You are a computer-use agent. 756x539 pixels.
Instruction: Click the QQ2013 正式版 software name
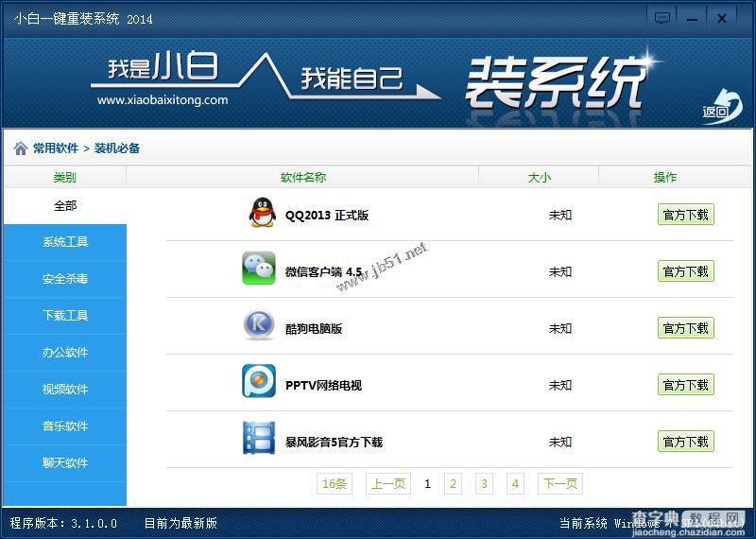click(x=327, y=216)
